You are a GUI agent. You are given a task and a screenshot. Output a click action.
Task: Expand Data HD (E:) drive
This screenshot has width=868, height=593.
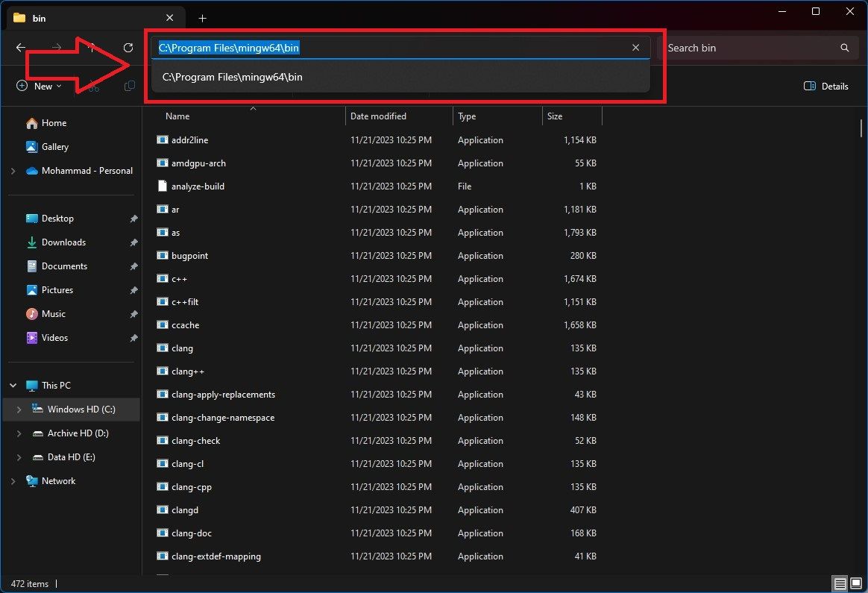click(19, 456)
